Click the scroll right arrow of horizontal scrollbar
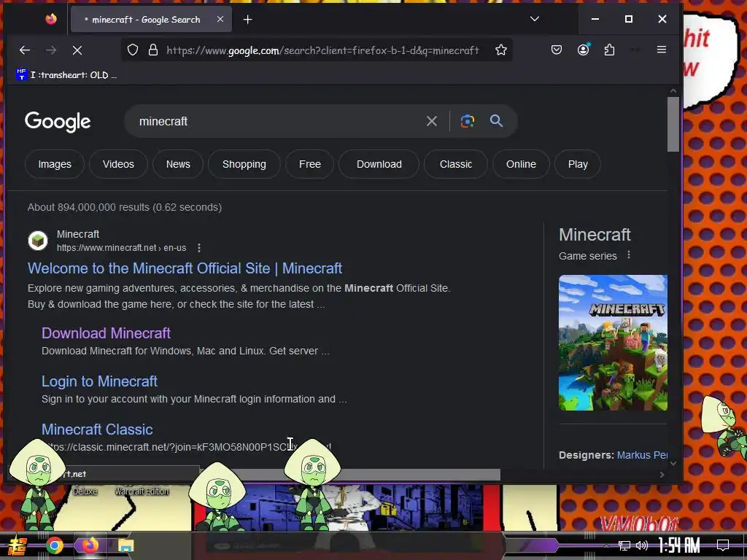Screen dimensions: 747x560 [x=662, y=474]
